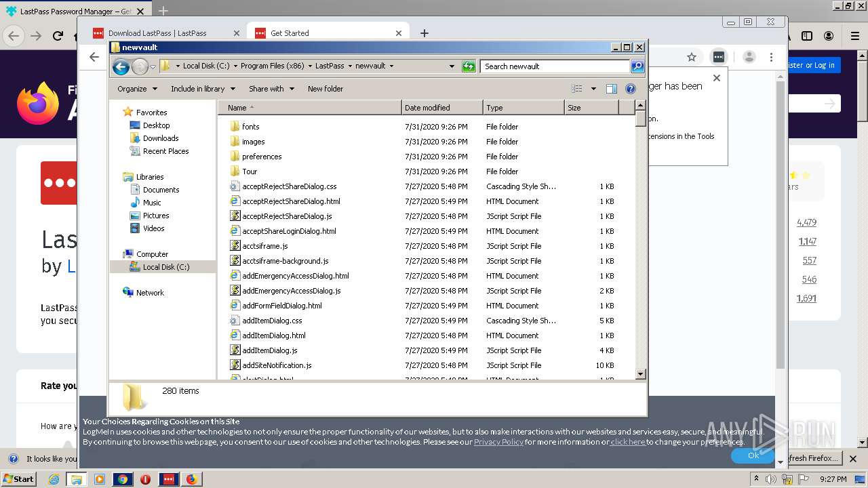This screenshot has height=488, width=868.
Task: Click the LastPass extension icon in browser toolbar
Action: (719, 58)
